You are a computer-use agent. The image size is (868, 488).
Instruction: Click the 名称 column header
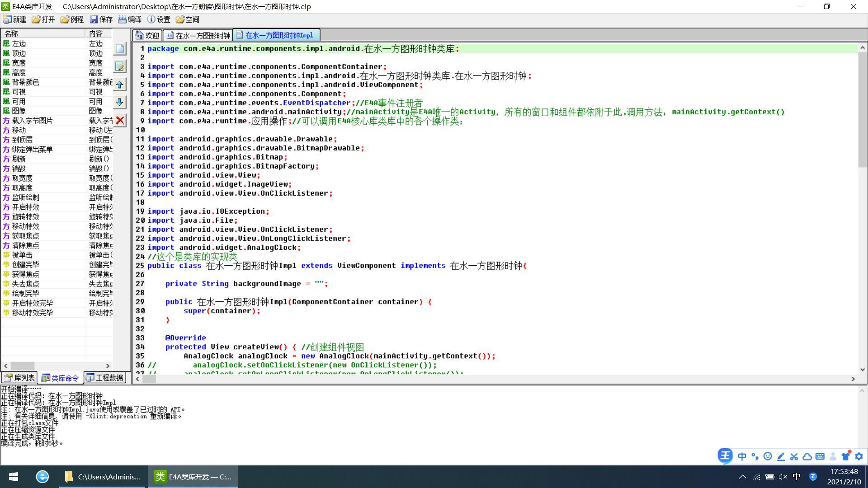click(43, 33)
